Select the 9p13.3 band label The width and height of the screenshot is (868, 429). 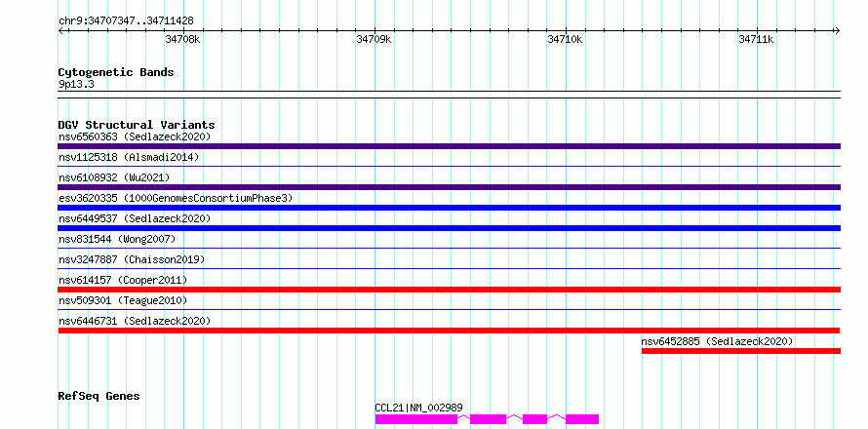pyautogui.click(x=76, y=84)
